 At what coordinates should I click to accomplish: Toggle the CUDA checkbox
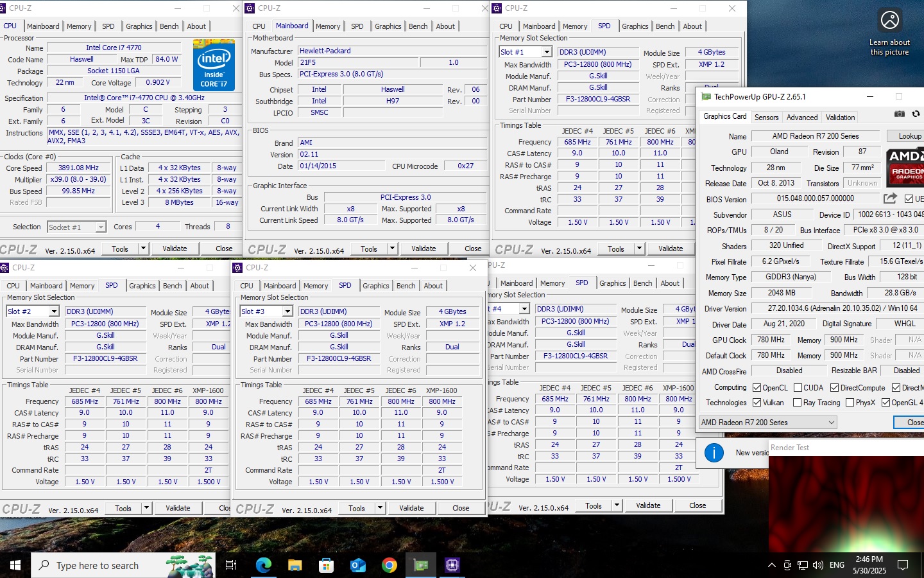click(x=798, y=387)
